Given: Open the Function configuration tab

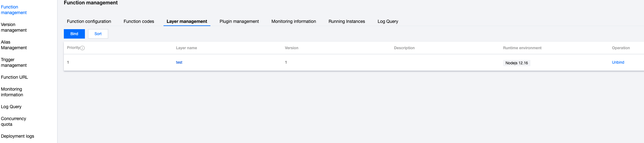Looking at the screenshot, I should pos(89,21).
